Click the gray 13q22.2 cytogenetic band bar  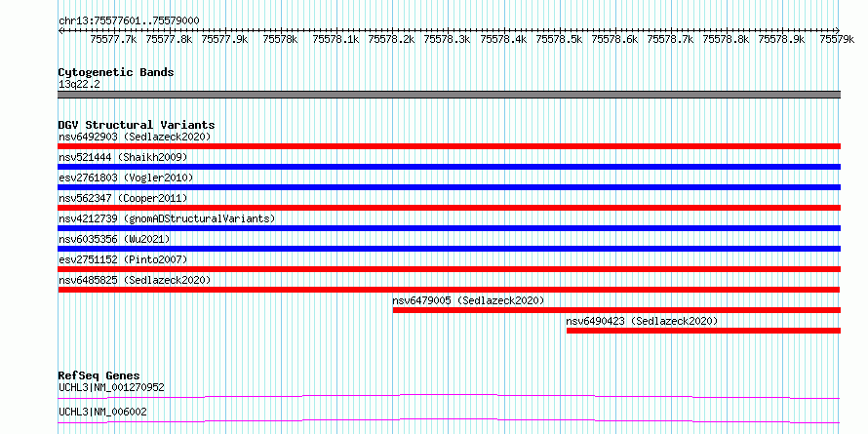tap(450, 95)
